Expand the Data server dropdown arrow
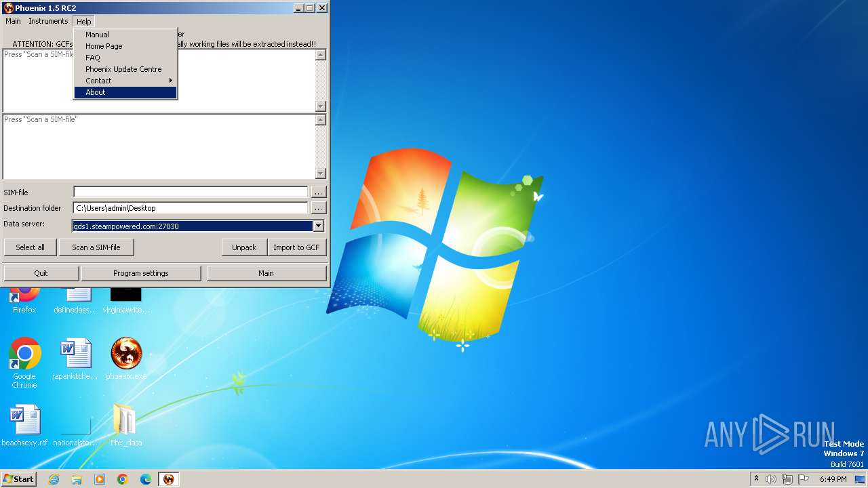This screenshot has height=488, width=868. pyautogui.click(x=318, y=226)
